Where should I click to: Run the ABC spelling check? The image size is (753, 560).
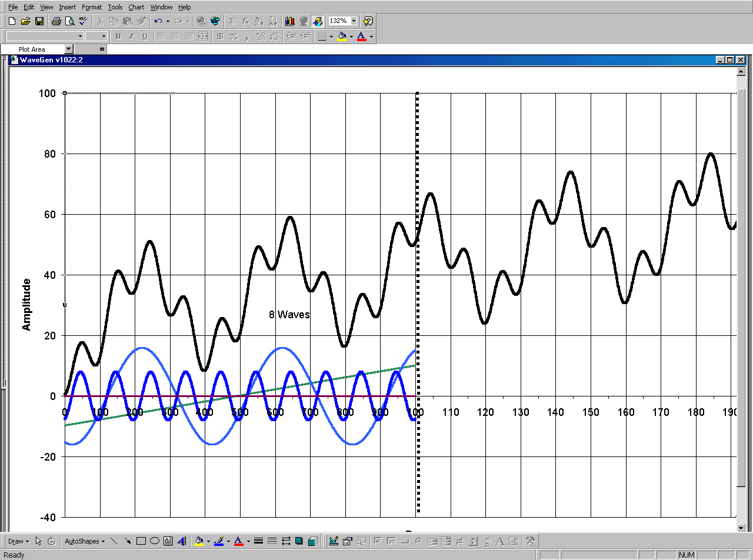83,21
